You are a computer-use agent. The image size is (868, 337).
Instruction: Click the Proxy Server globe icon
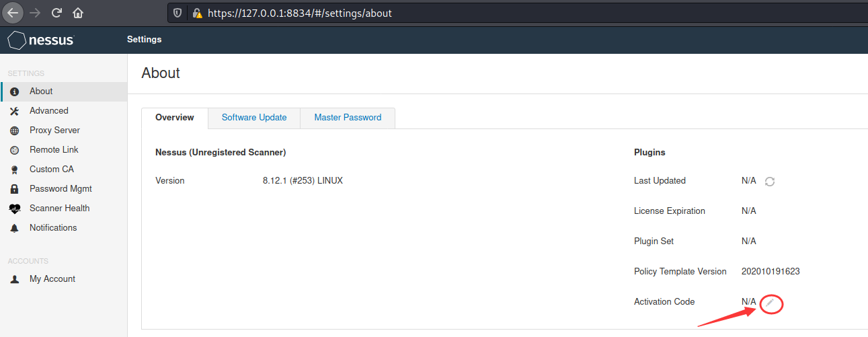coord(15,130)
